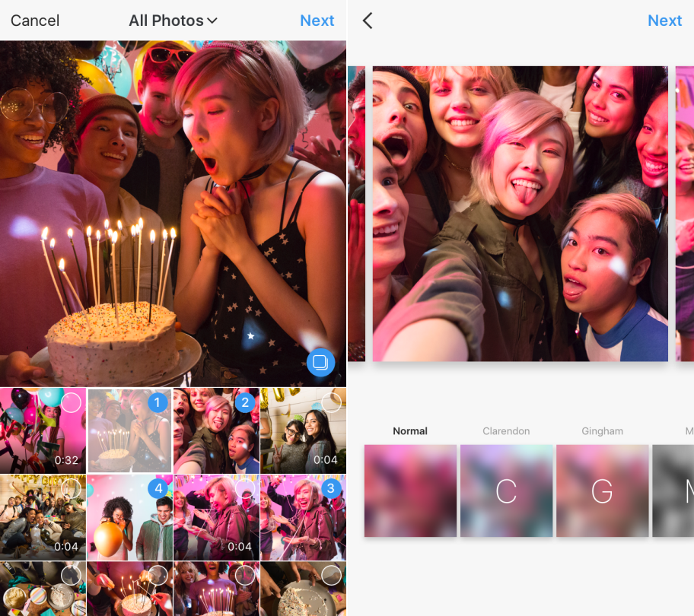Tap the multi-select album icon on preview
The height and width of the screenshot is (616, 694).
click(320, 362)
